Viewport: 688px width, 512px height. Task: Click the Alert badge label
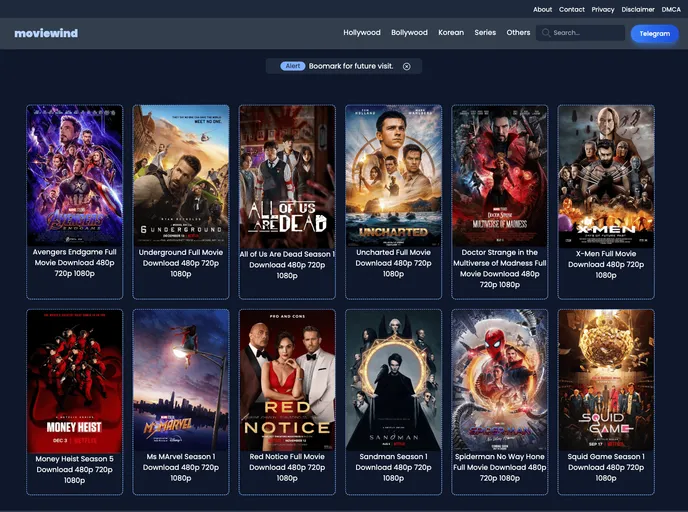[293, 66]
